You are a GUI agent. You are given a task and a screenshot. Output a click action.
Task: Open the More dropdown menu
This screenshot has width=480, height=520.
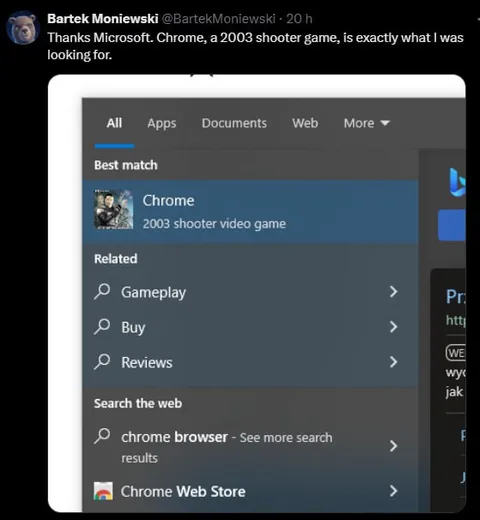pos(367,123)
